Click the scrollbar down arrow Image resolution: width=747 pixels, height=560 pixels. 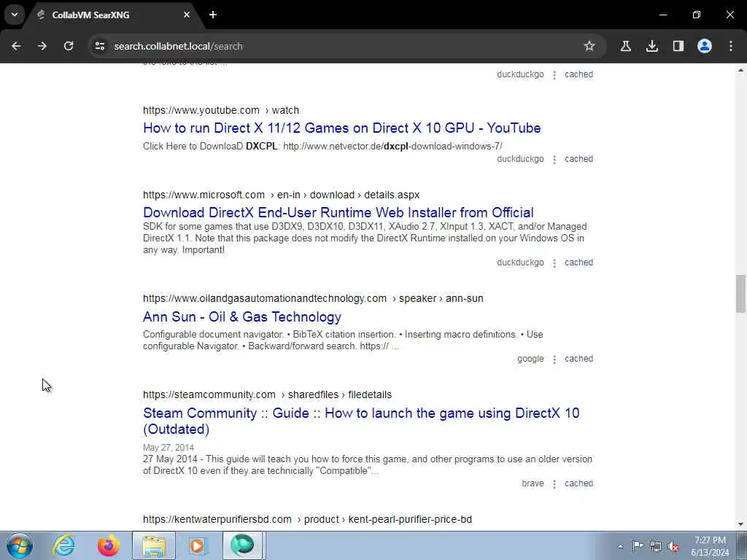tap(740, 524)
